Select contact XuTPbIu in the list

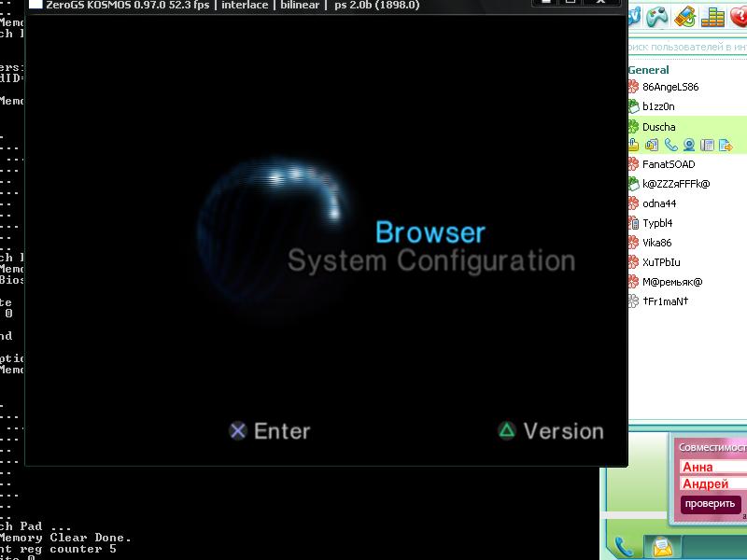pos(687,262)
